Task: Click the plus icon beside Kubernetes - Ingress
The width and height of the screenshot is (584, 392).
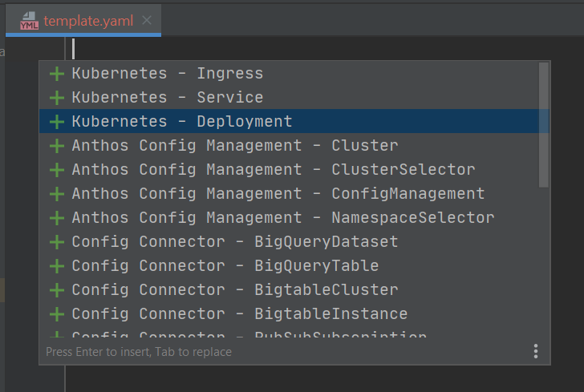Action: pyautogui.click(x=57, y=74)
